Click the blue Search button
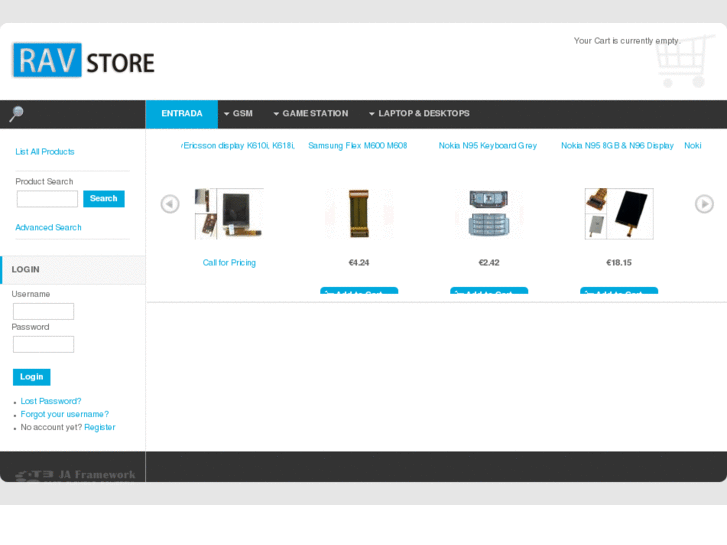727x545 pixels. 104,199
